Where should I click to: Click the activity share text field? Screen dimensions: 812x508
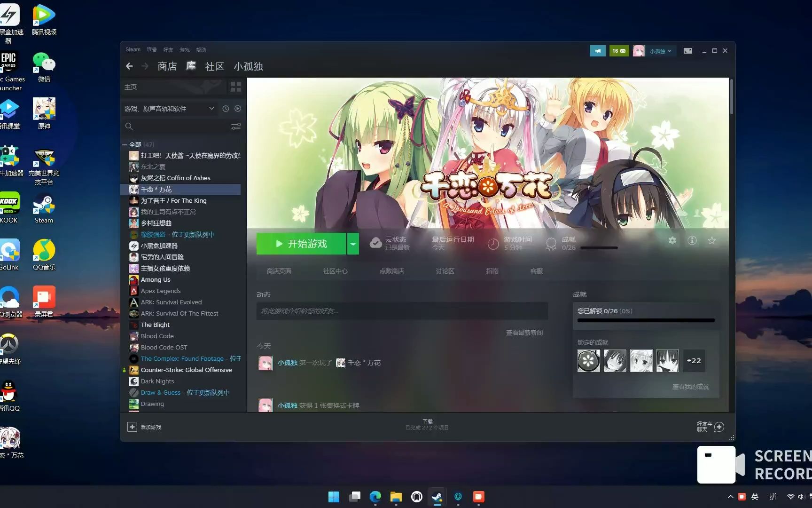pyautogui.click(x=402, y=311)
